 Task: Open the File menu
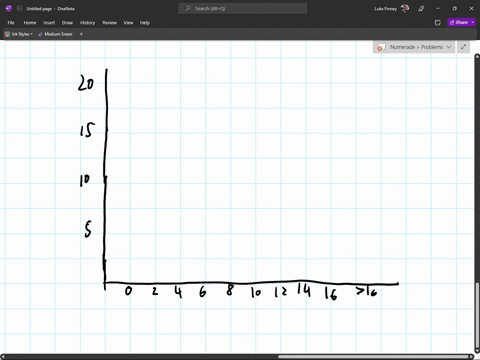[11, 23]
